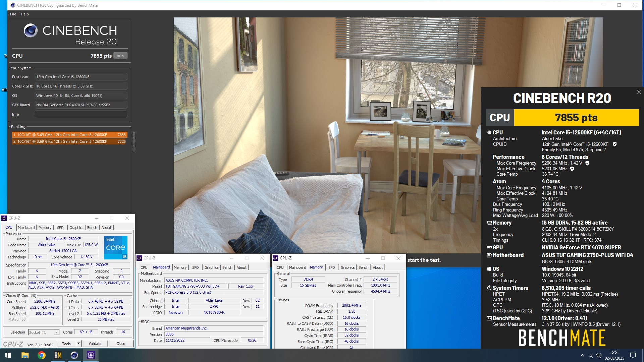Screen dimensions: 644x362
Task: Open Bench tab in left CPU-Z window
Action: (x=92, y=228)
